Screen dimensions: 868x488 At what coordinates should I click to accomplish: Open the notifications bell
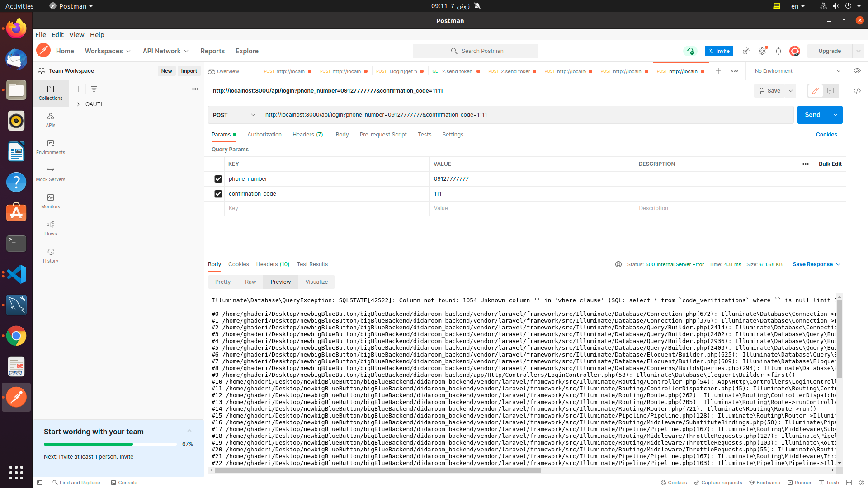click(x=778, y=51)
